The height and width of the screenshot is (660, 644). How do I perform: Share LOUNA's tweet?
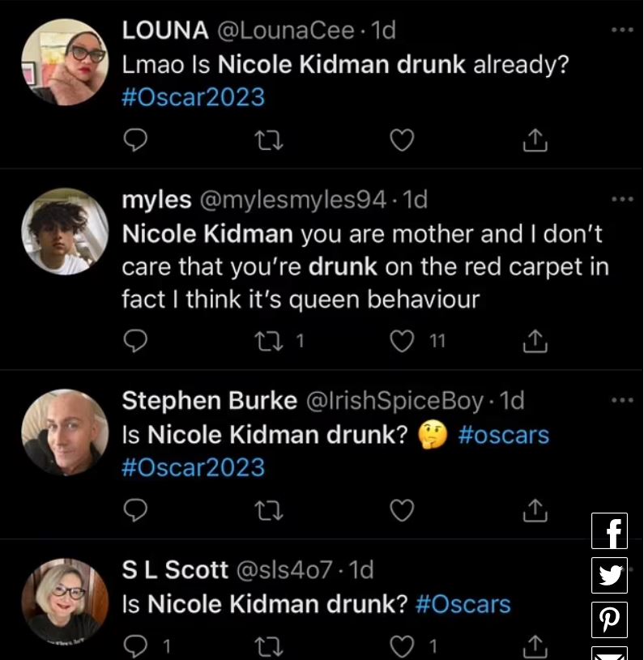535,141
